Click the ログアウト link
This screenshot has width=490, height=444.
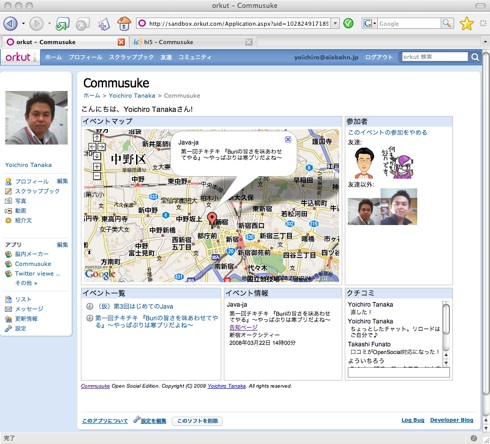(x=379, y=57)
